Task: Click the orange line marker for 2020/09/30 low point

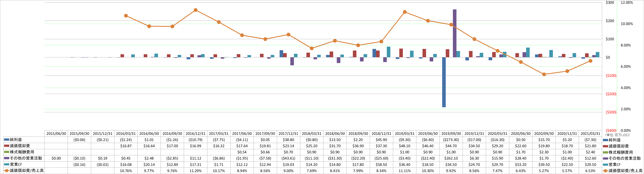Action: tap(544, 74)
